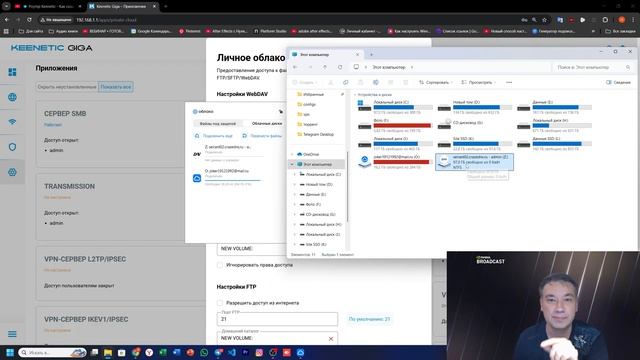Expand 'Локальный диск (C:)' in the tree

click(295, 174)
